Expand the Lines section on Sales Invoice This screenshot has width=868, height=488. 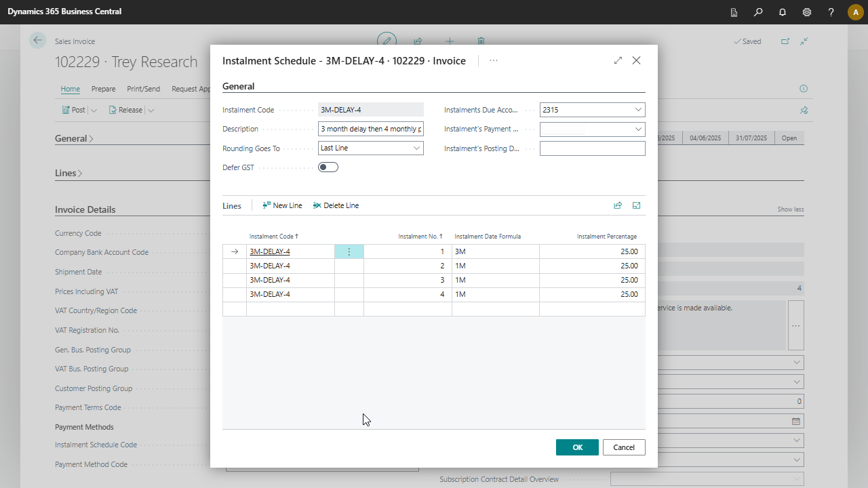tap(68, 173)
